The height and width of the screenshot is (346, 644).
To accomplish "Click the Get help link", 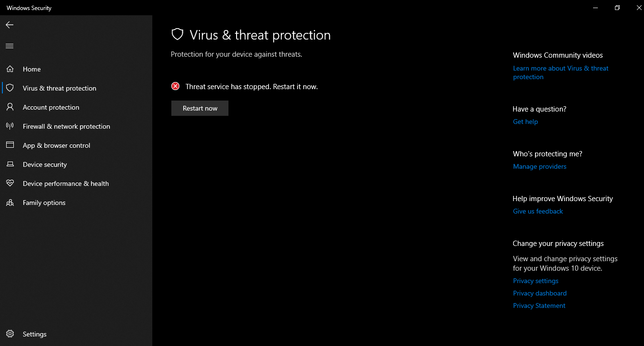I will coord(525,122).
